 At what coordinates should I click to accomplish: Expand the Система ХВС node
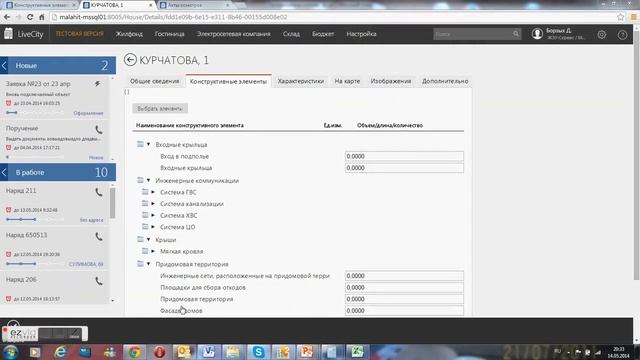pos(153,215)
